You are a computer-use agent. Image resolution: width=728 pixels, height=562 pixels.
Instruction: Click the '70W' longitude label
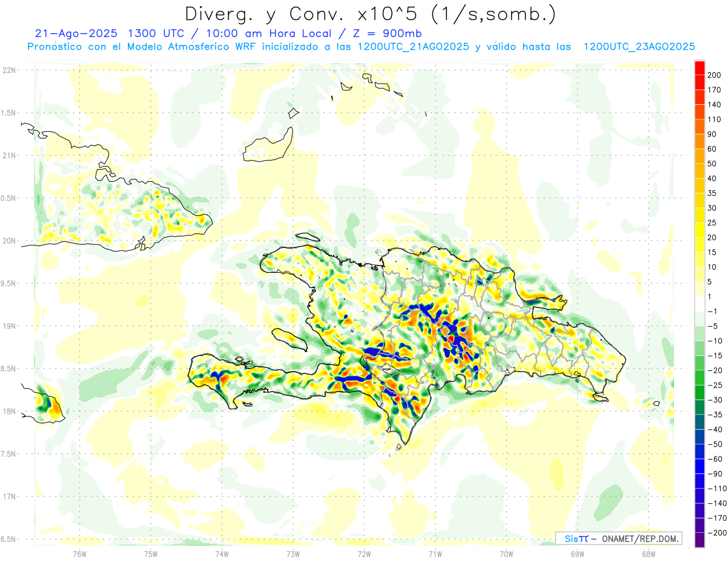507,554
